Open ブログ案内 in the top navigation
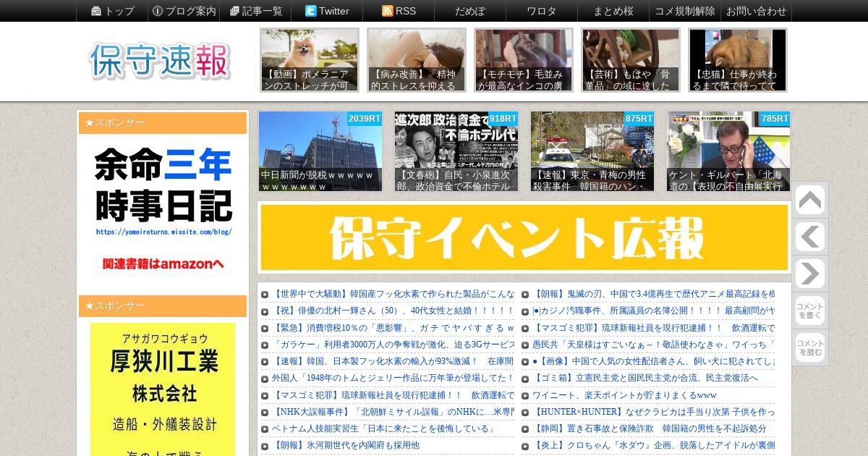Viewport: 868px width, 456px height. click(184, 11)
